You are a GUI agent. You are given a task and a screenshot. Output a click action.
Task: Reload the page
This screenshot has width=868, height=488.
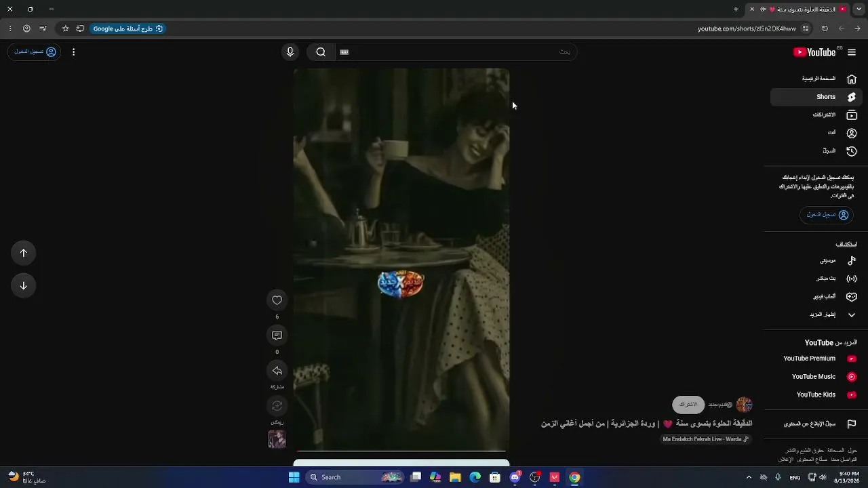[x=825, y=28]
